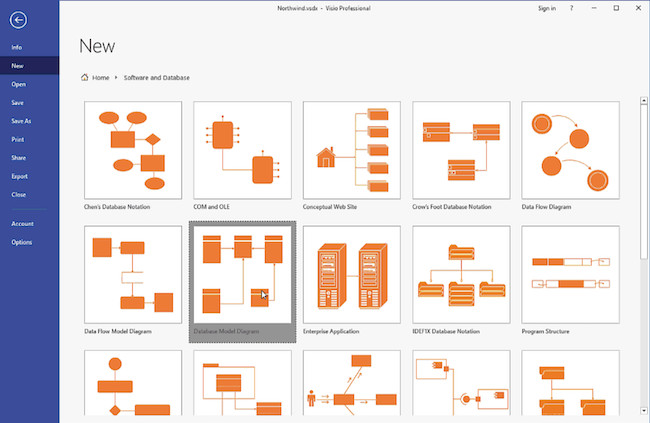
Task: Minimize the Visio window
Action: pyautogui.click(x=594, y=8)
